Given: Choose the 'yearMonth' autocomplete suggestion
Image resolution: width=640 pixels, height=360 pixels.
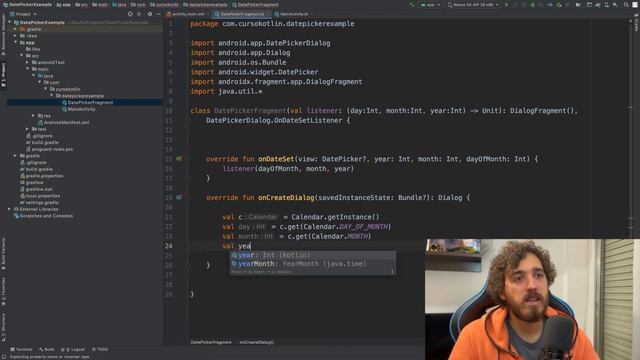Looking at the screenshot, I should 313,264.
